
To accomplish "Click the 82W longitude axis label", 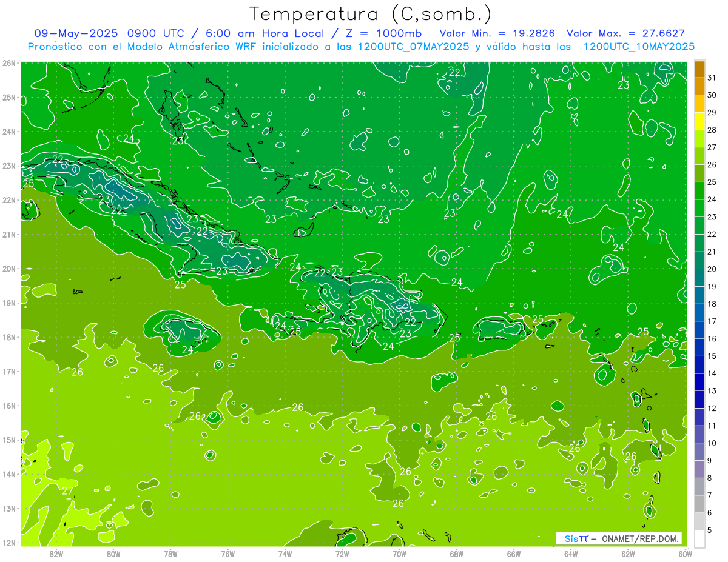I will 56,554.
